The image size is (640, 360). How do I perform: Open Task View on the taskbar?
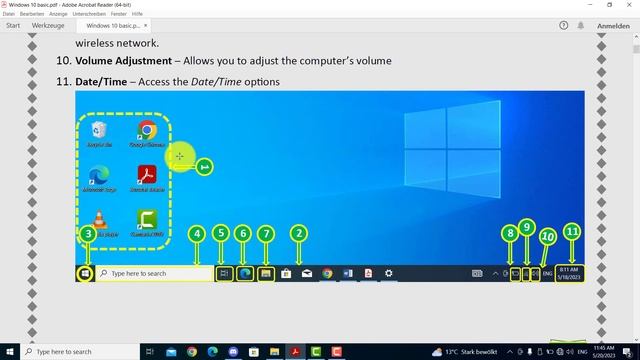pos(150,351)
